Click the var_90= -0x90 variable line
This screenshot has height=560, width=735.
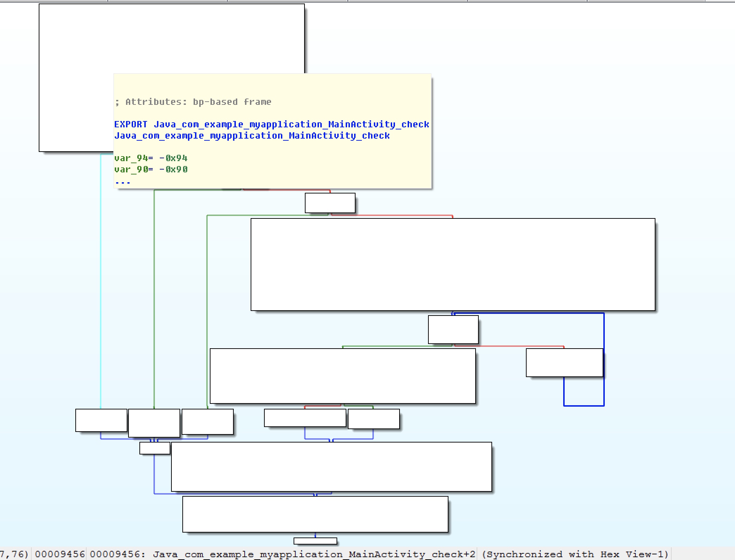click(151, 170)
